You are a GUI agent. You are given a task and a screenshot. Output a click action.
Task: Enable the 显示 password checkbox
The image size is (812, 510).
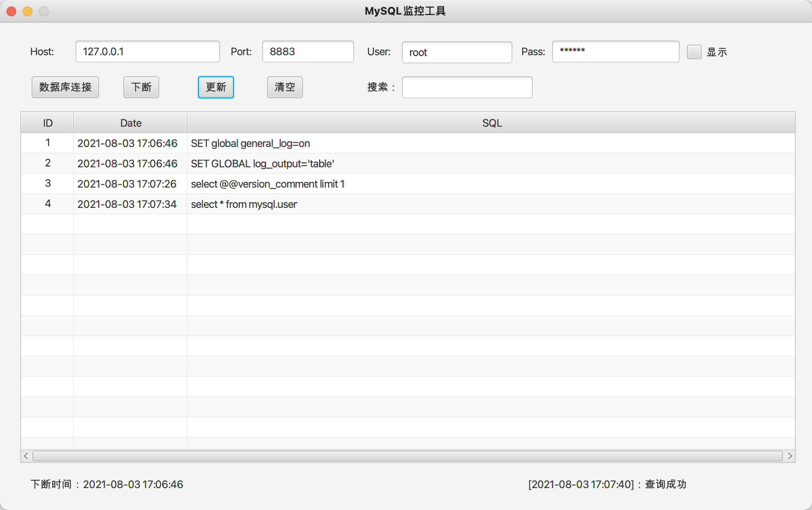[694, 52]
